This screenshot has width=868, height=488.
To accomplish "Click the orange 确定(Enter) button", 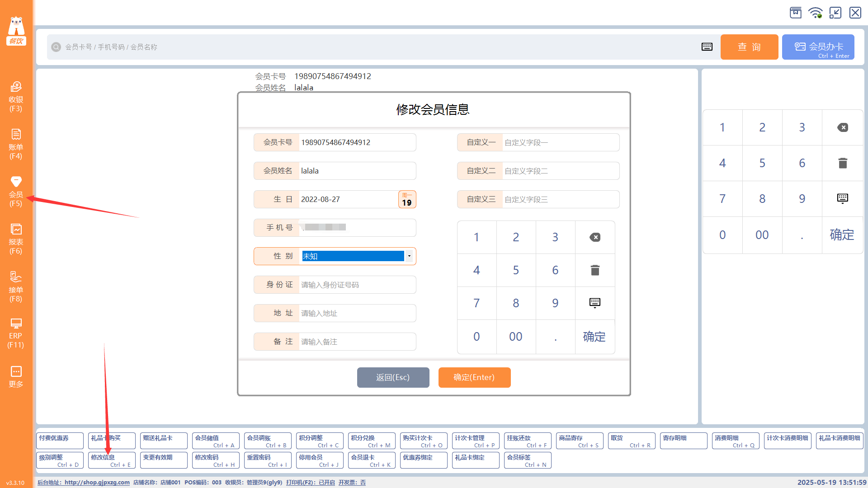I will point(474,377).
